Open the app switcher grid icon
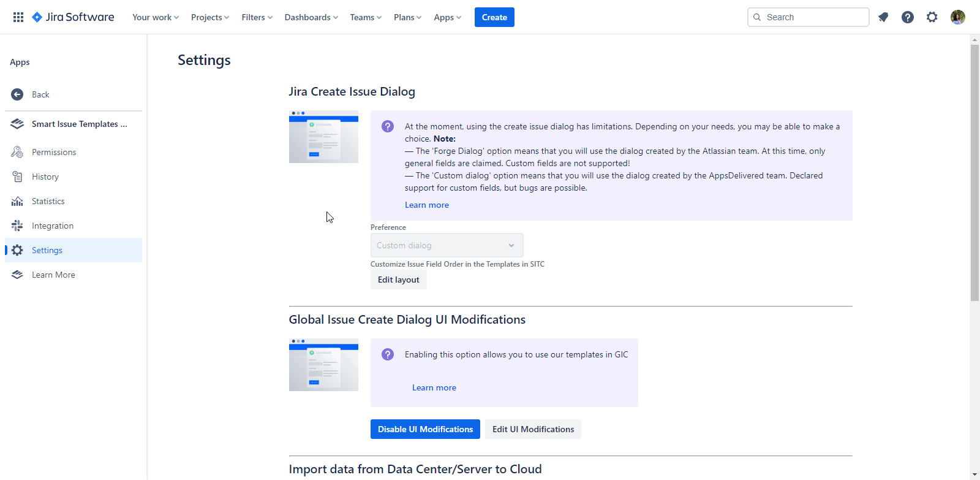 [18, 17]
